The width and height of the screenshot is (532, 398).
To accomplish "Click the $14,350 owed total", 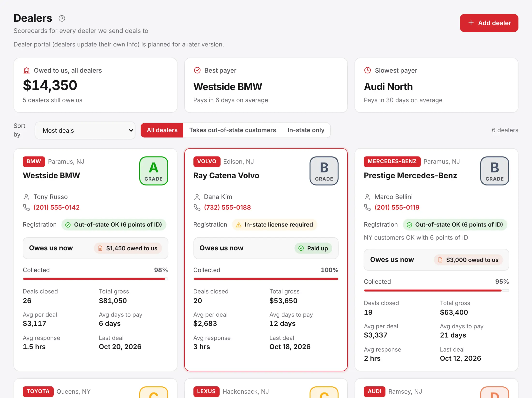I will pos(50,85).
